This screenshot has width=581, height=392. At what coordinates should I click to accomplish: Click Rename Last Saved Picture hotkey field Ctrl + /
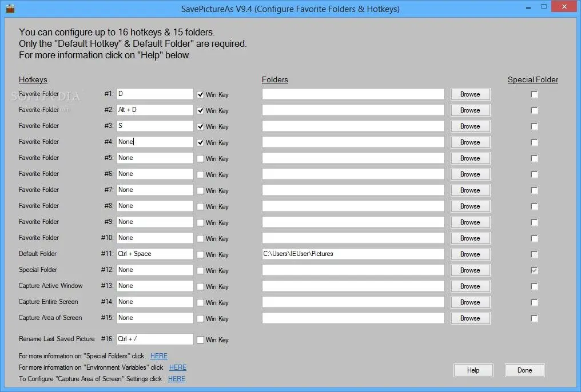[155, 339]
